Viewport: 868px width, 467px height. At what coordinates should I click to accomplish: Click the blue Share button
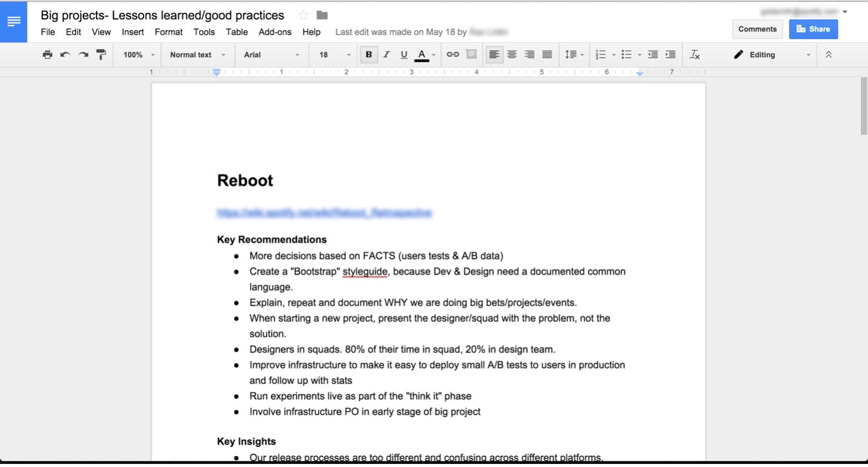(813, 29)
